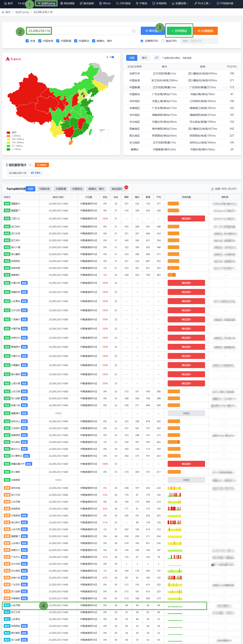Select the 运营商DNS radio button
The image size is (243, 644).
click(142, 41)
